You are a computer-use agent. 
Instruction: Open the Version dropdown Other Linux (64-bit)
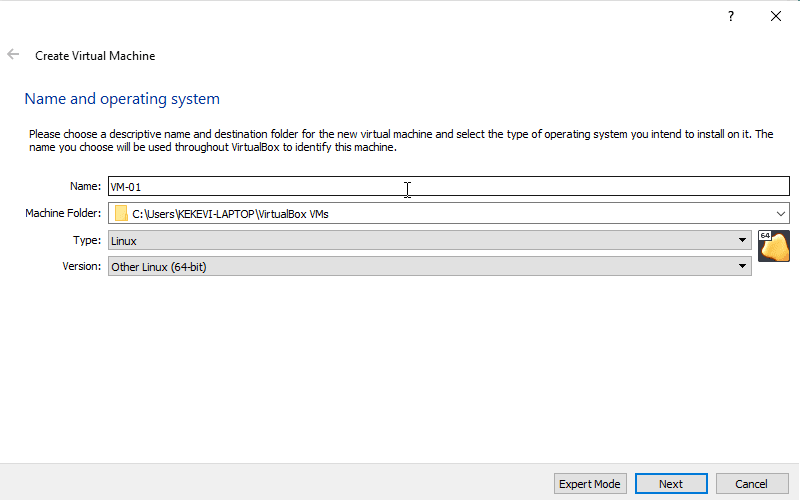[430, 266]
